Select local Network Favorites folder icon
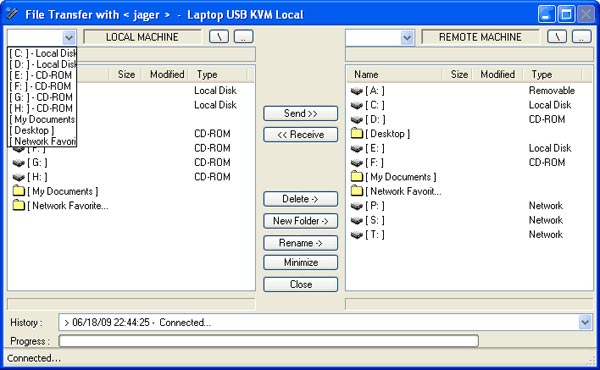This screenshot has width=600, height=370. click(x=18, y=205)
